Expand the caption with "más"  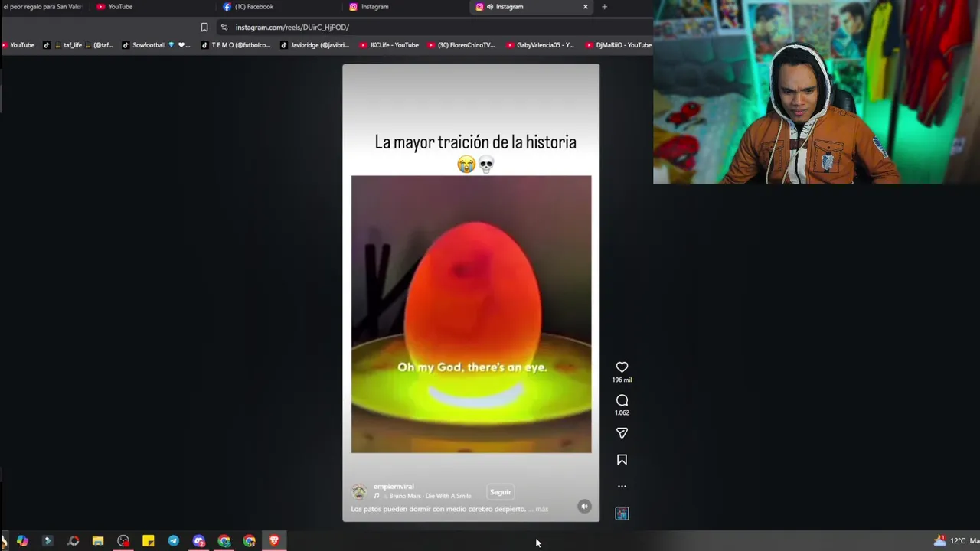pos(542,509)
